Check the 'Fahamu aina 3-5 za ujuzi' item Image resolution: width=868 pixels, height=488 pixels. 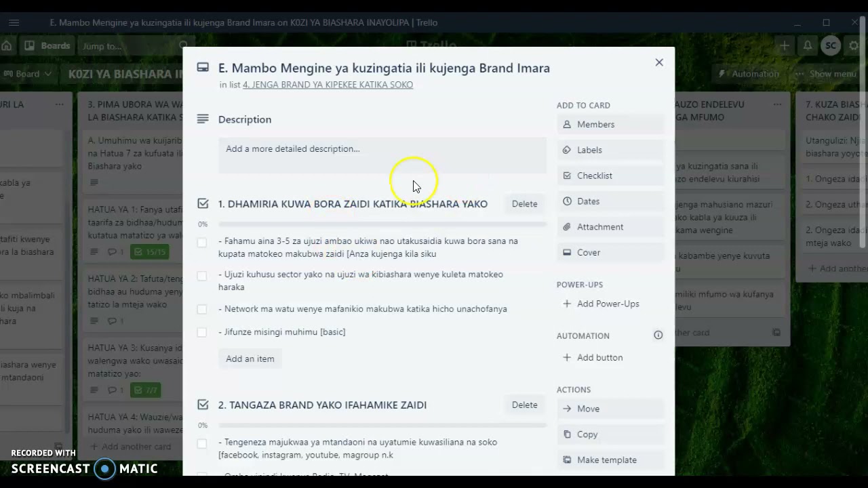pos(202,242)
